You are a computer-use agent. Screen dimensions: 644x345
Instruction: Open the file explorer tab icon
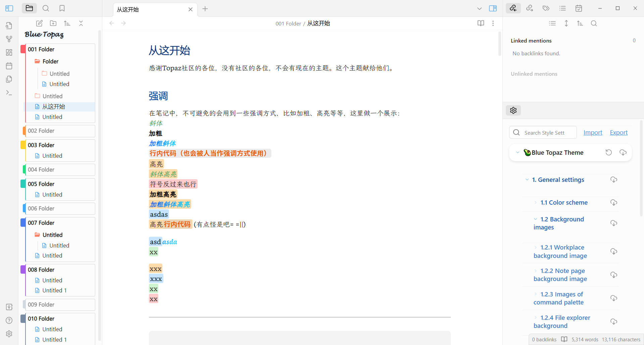29,8
